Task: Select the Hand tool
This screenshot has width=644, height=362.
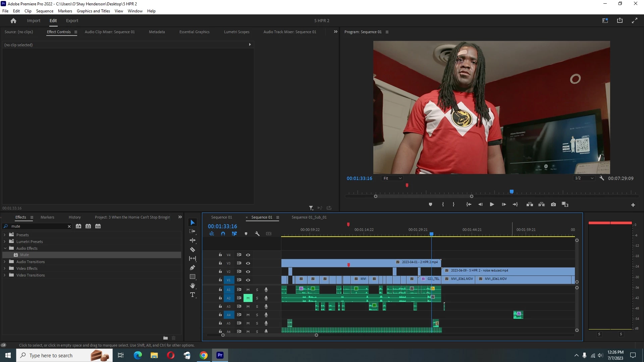Action: click(x=193, y=286)
